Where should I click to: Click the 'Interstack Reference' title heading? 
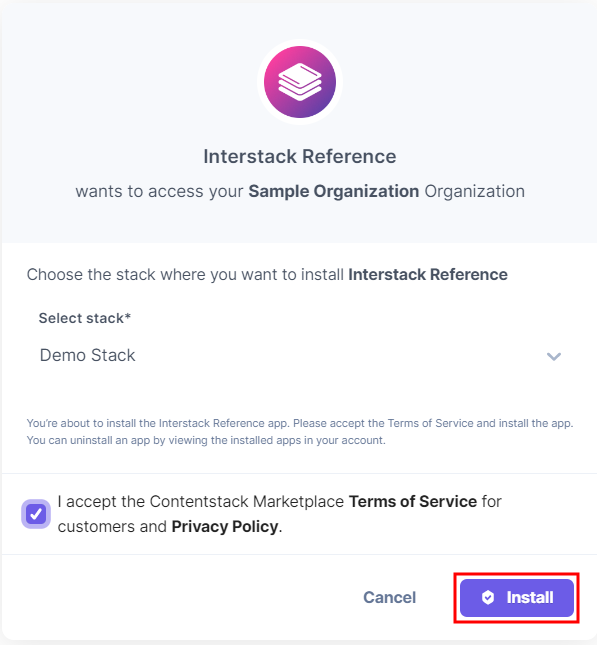pos(300,157)
